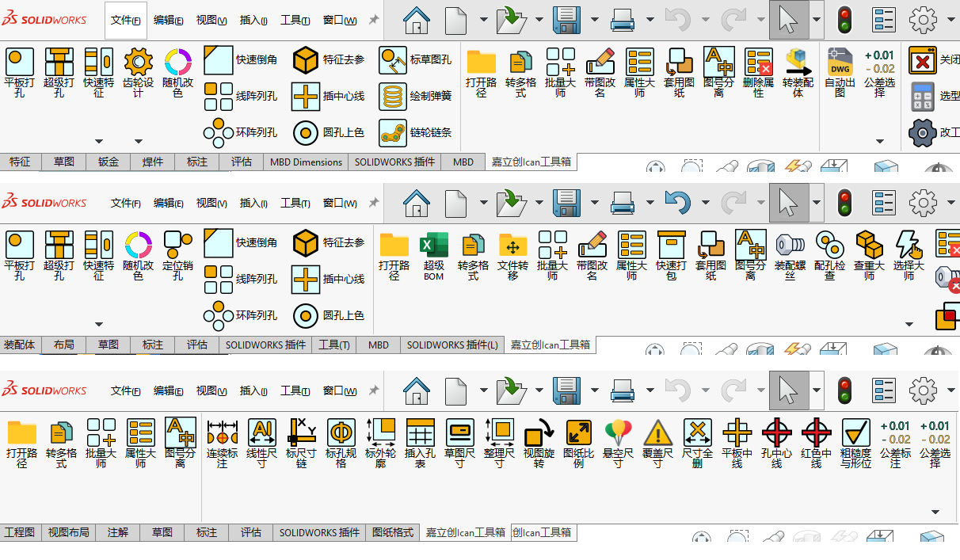Launch the 绘制弹簧 spring drawing tool
960x560 pixels.
tap(415, 96)
